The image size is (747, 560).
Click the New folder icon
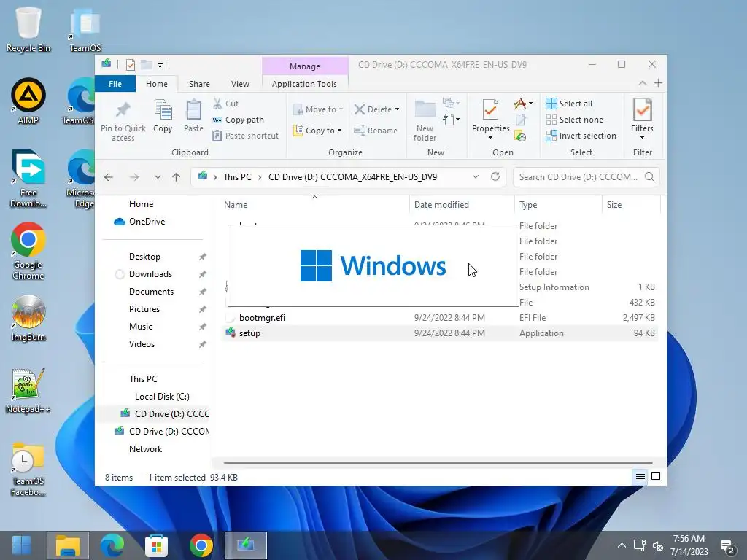point(425,110)
